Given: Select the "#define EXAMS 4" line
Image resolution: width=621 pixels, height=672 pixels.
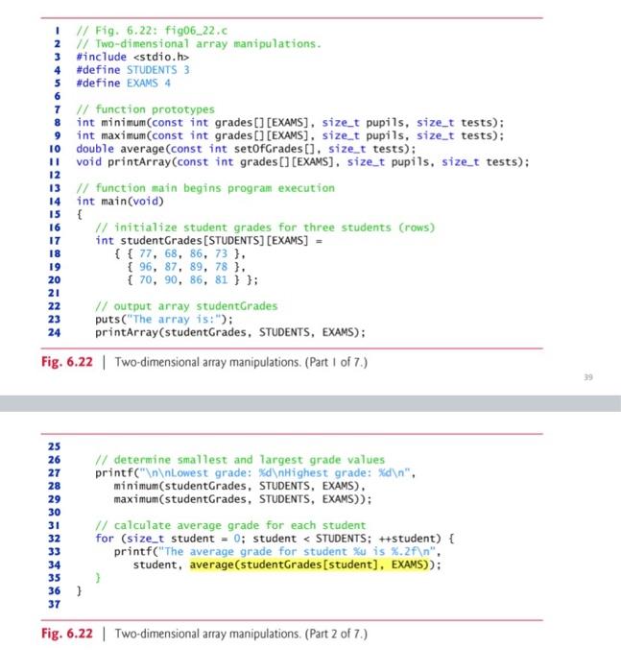Looking at the screenshot, I should coord(124,84).
